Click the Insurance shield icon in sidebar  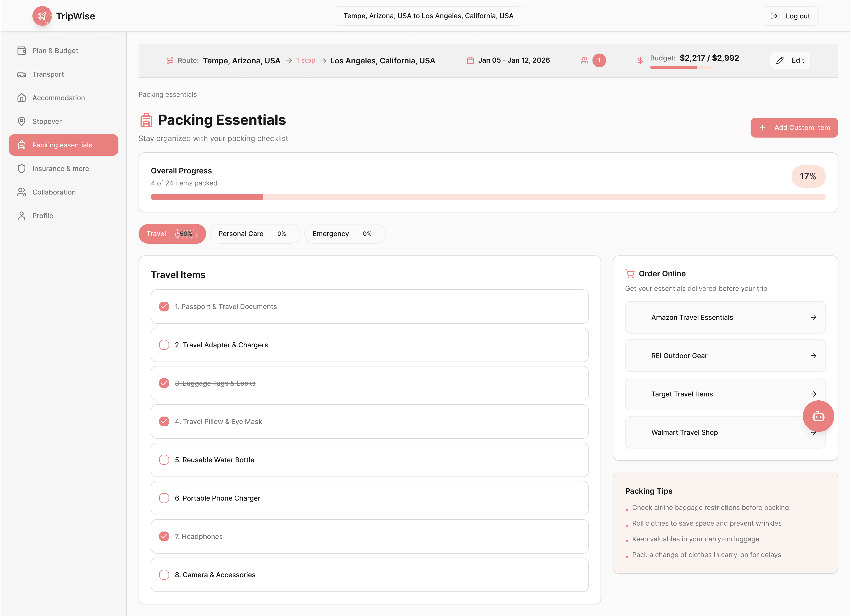click(22, 168)
